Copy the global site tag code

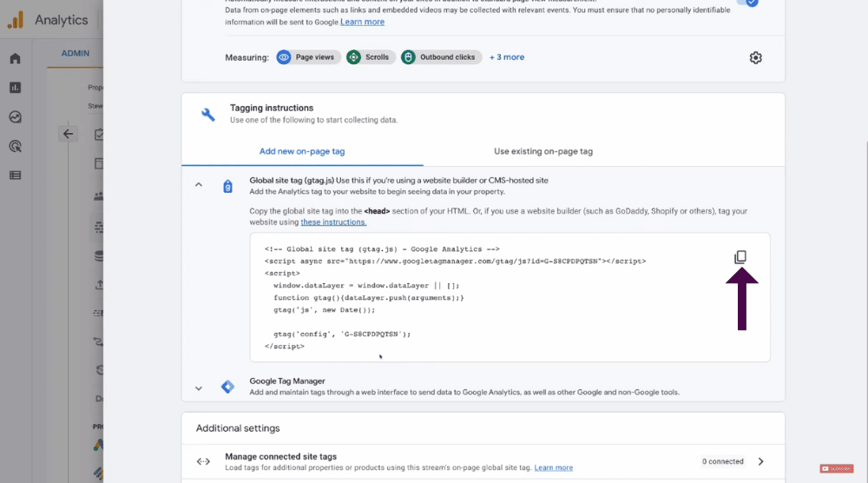tap(740, 257)
